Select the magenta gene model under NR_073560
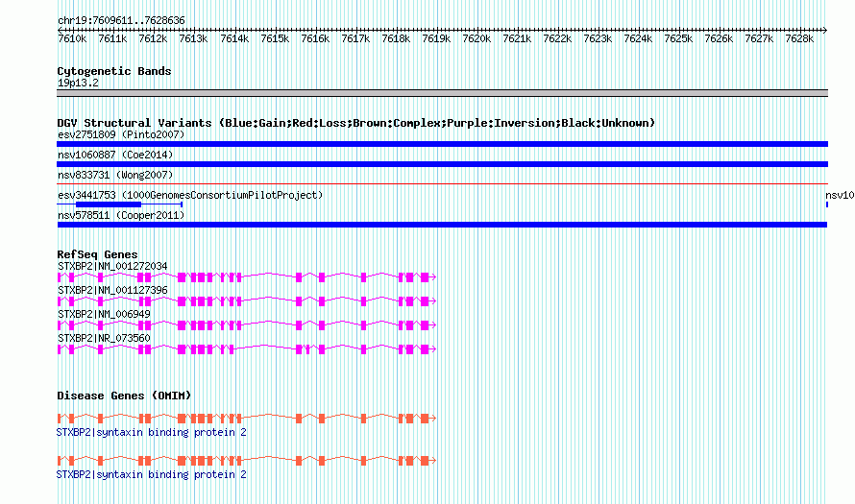This screenshot has height=504, width=855. point(247,349)
